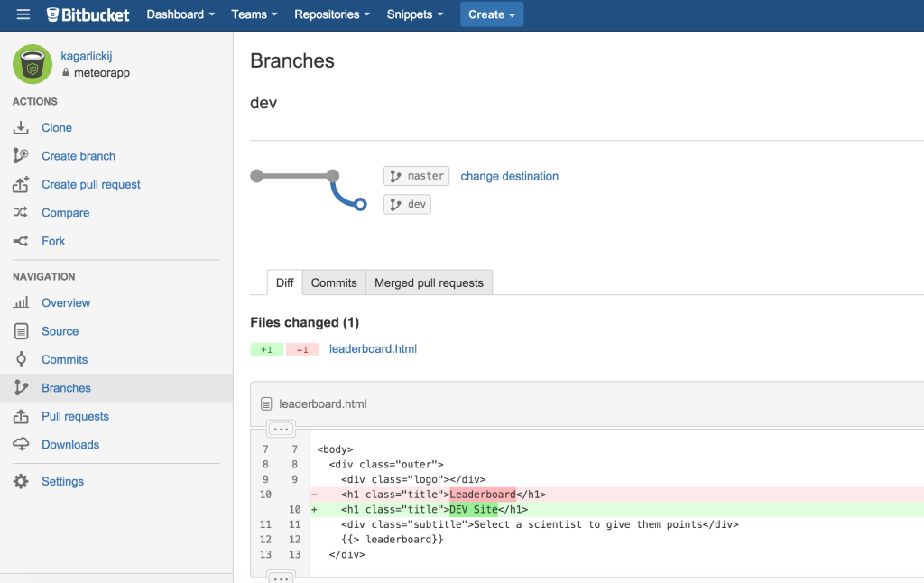Open Settings via the gear icon
The width and height of the screenshot is (924, 583).
click(22, 482)
